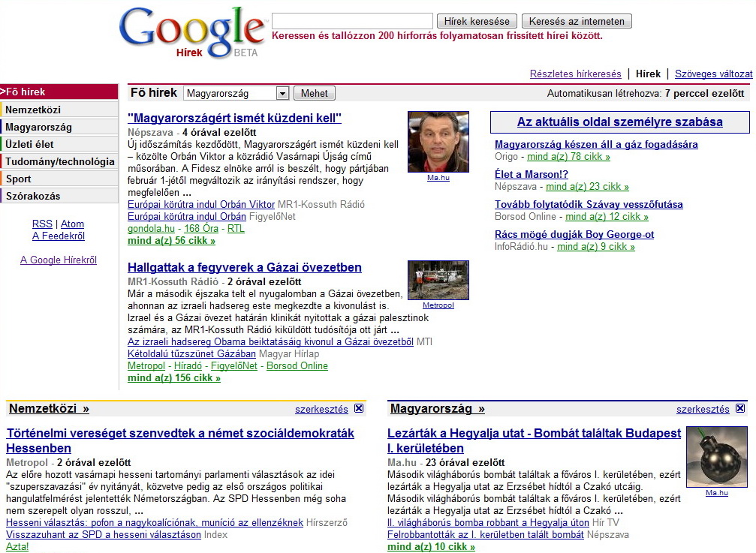Open Európai körútra indul Orbán Viktor link

(201, 205)
